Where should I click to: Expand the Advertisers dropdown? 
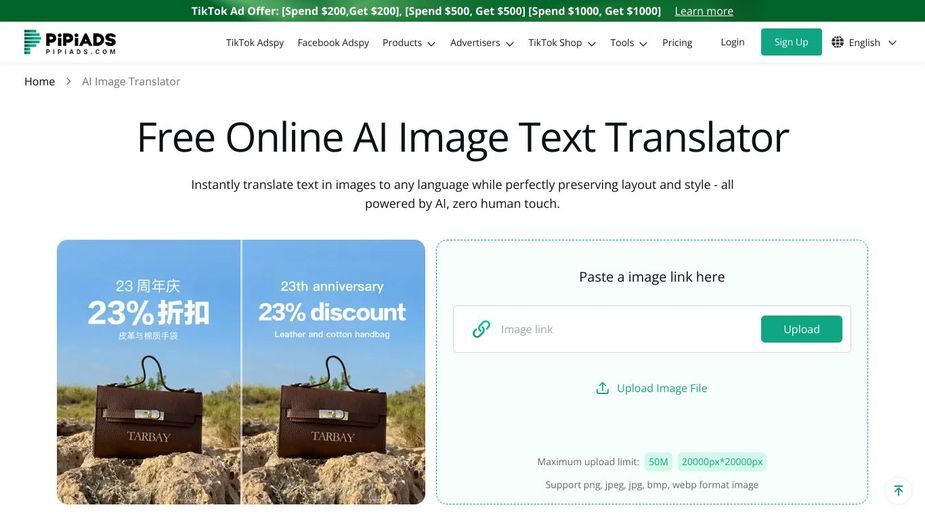[x=482, y=42]
